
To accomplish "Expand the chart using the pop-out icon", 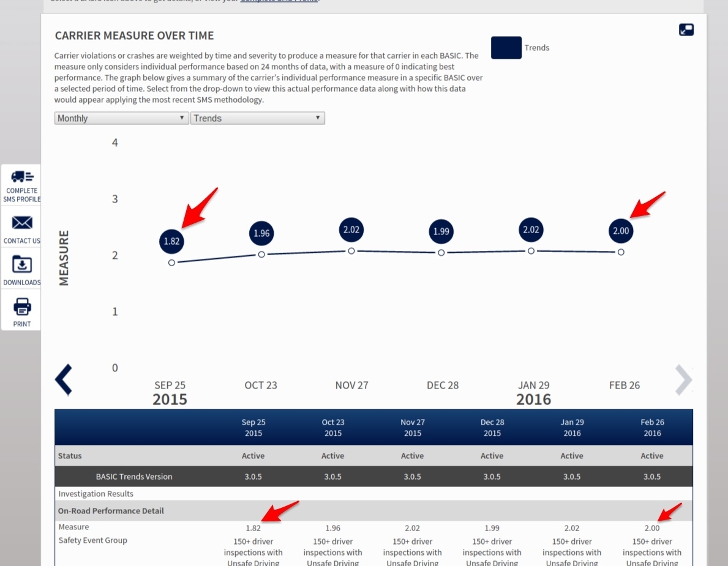I will coord(686,29).
